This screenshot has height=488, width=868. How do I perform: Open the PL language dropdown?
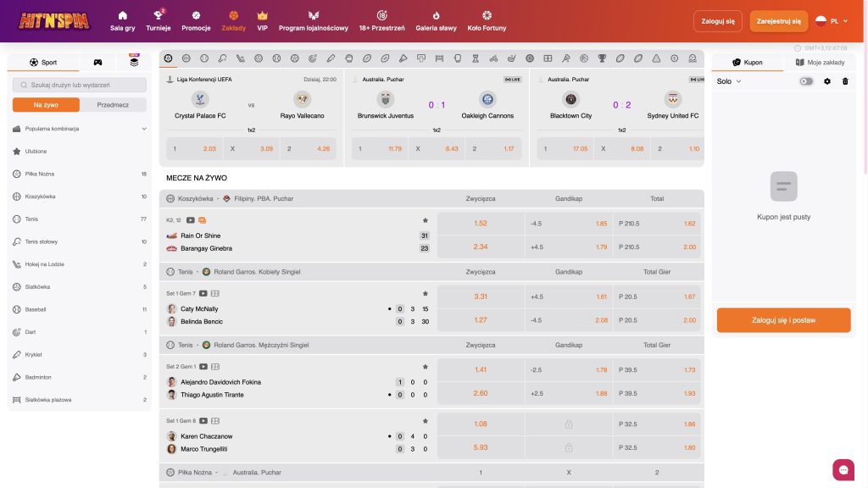click(x=832, y=21)
